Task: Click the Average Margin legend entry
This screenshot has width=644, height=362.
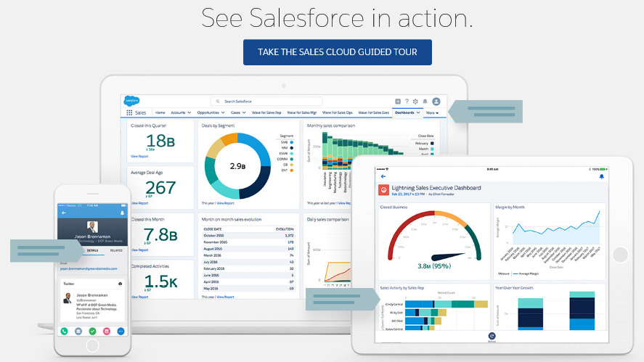Action: [x=526, y=273]
